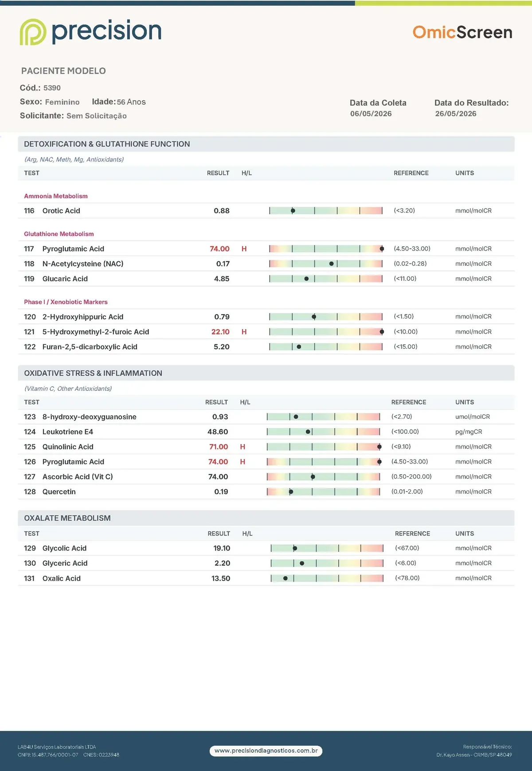The height and width of the screenshot is (771, 532).
Task: Open the www.precisiondiagnosticos.com.br website link
Action: (266, 751)
